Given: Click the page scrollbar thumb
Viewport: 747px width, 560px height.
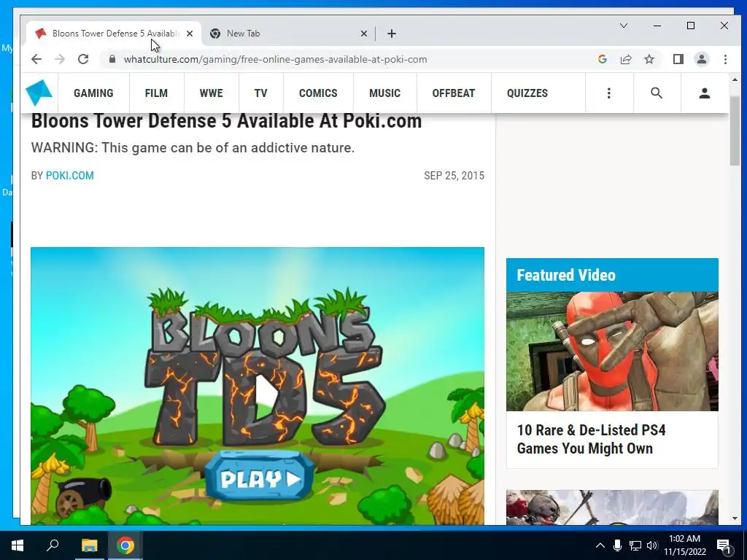Looking at the screenshot, I should pyautogui.click(x=735, y=133).
